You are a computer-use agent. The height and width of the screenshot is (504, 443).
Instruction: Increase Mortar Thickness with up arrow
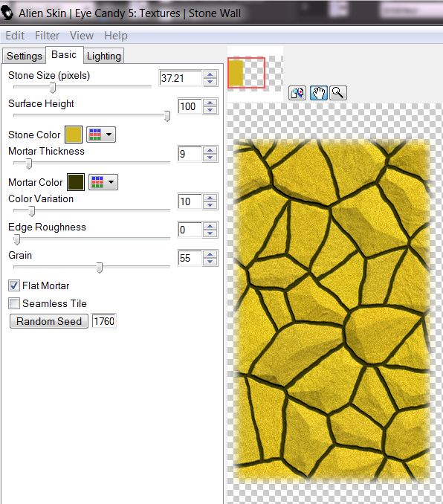tap(210, 150)
